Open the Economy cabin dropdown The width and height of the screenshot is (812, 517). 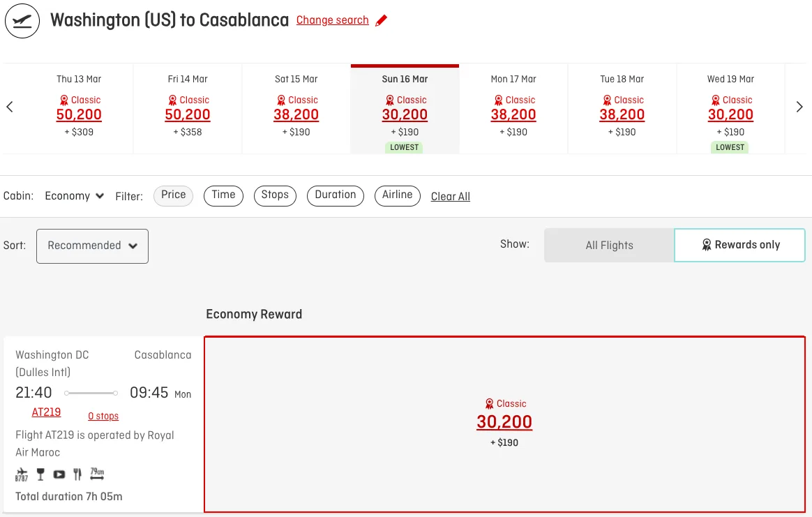point(75,196)
